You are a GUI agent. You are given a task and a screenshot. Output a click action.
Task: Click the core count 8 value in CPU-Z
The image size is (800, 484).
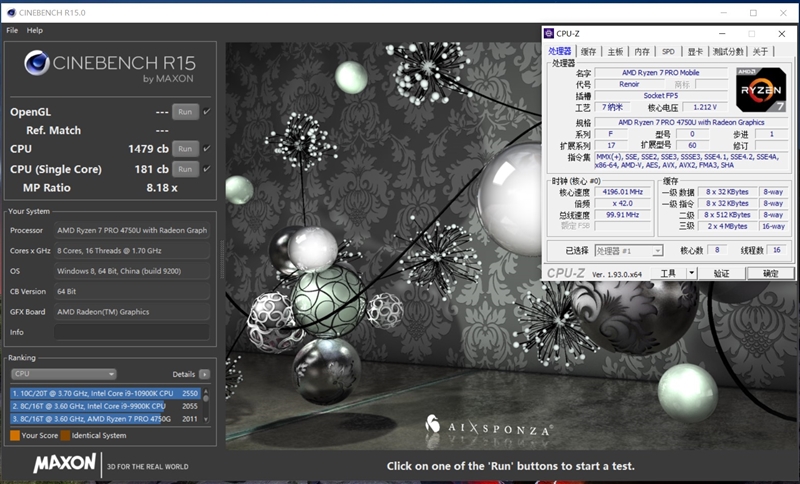click(717, 250)
